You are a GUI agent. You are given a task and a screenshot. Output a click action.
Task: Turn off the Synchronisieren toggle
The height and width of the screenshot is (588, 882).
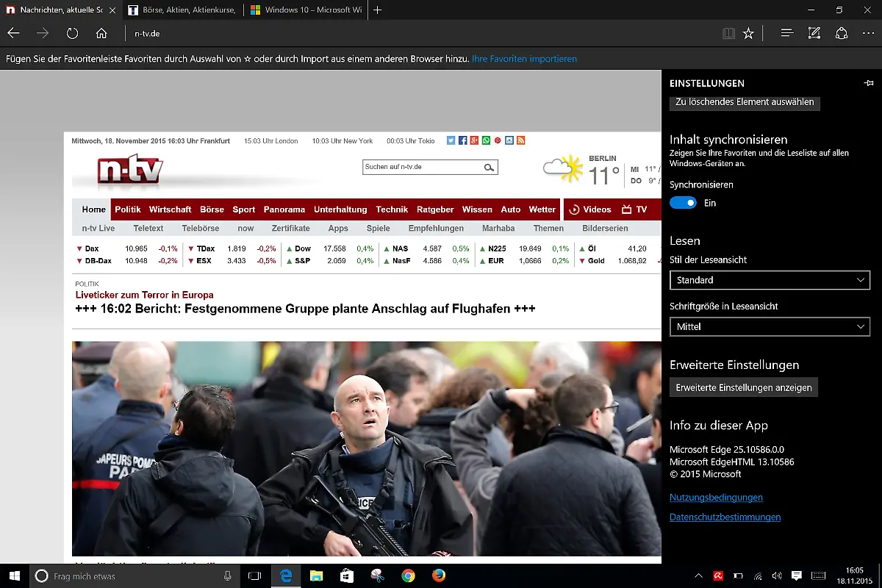click(x=683, y=203)
